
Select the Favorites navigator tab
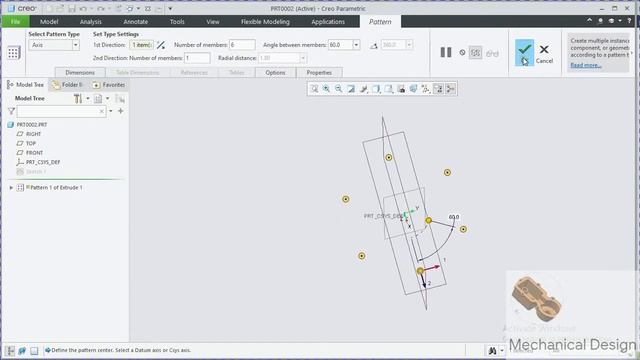(109, 85)
